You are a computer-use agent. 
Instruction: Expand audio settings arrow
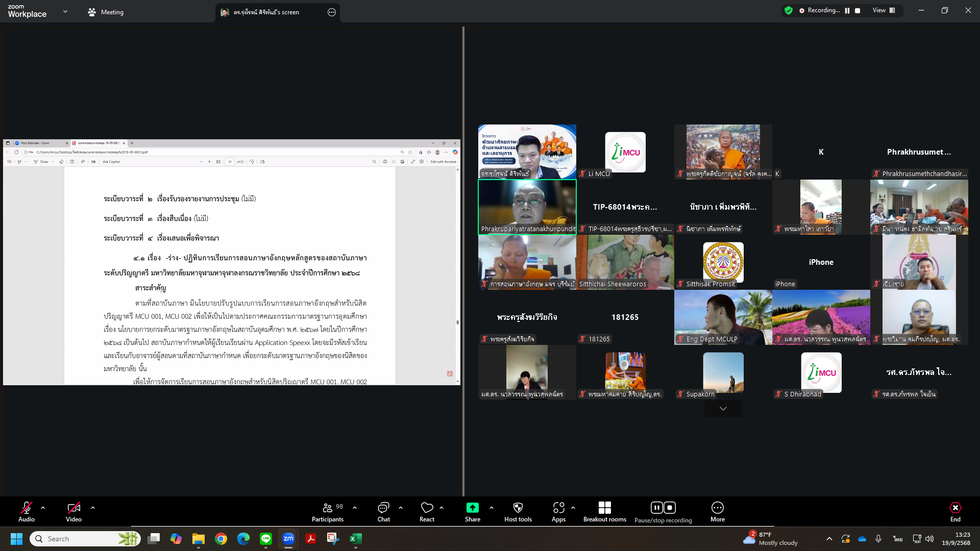[43, 508]
